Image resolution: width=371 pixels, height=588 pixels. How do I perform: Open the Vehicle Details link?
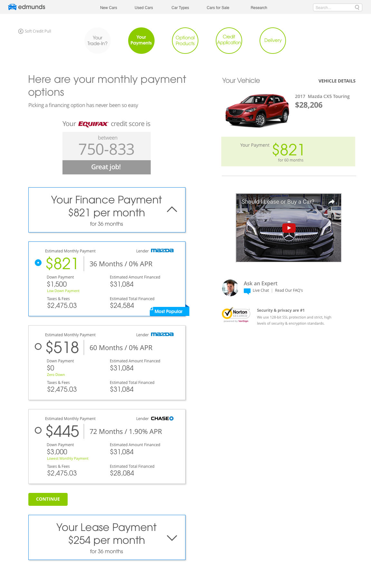337,81
